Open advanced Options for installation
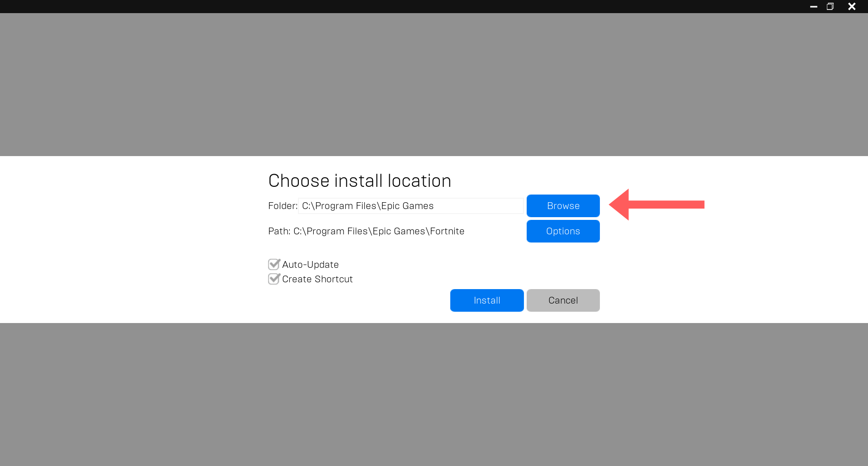 pyautogui.click(x=563, y=231)
